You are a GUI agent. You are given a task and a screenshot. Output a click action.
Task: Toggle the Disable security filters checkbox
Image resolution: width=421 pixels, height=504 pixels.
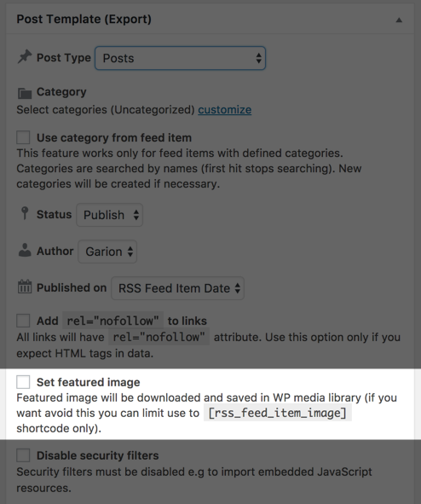point(23,455)
